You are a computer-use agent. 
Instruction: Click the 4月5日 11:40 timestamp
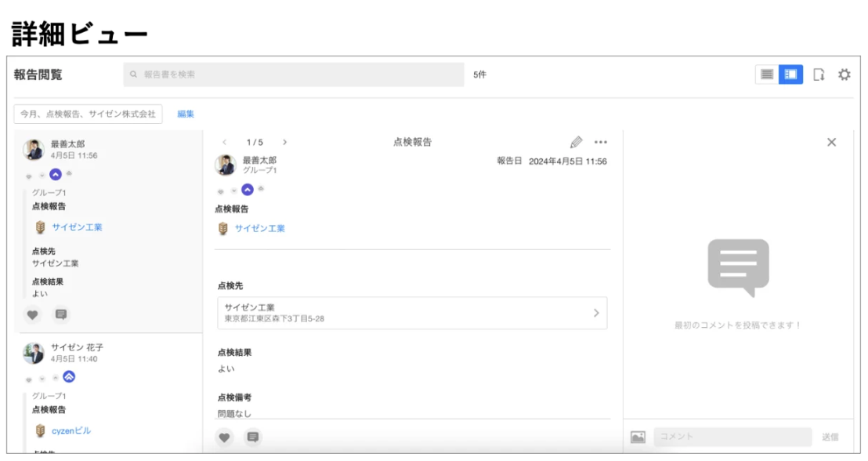74,359
